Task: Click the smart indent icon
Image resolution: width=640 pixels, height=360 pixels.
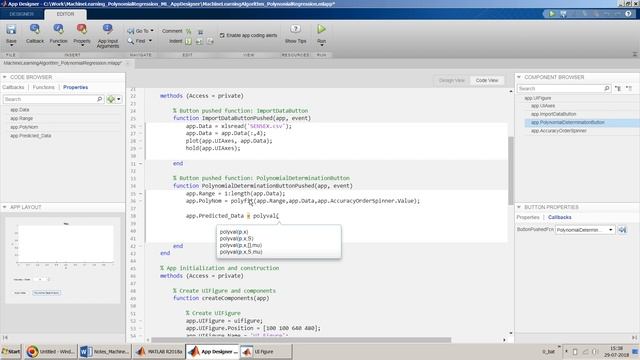Action: tap(188, 41)
